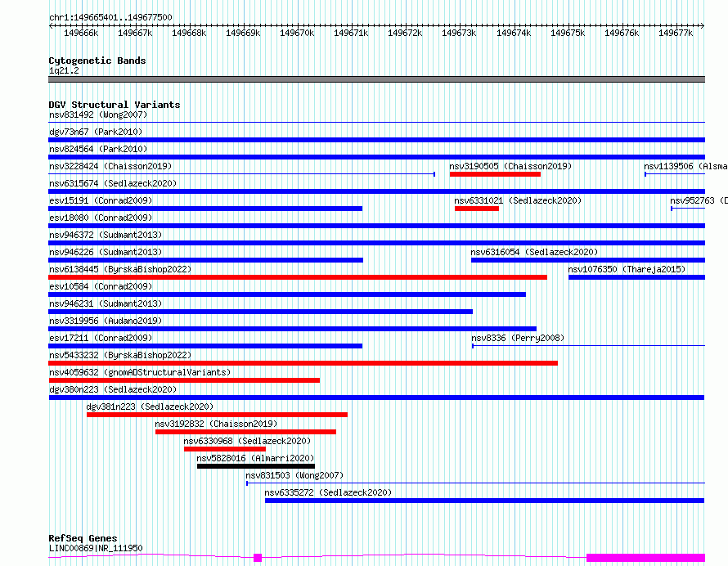Select nsv946372 (Sudmant2013) variant label

pos(106,235)
